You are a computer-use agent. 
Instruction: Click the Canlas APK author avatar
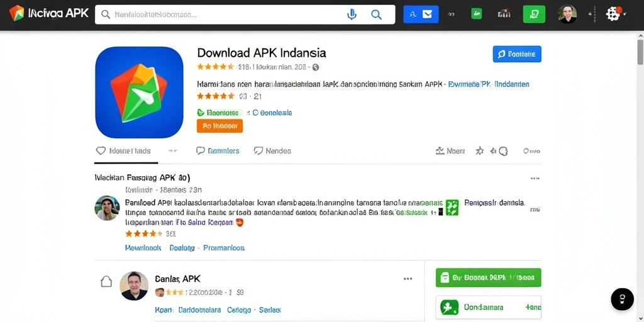(x=134, y=286)
